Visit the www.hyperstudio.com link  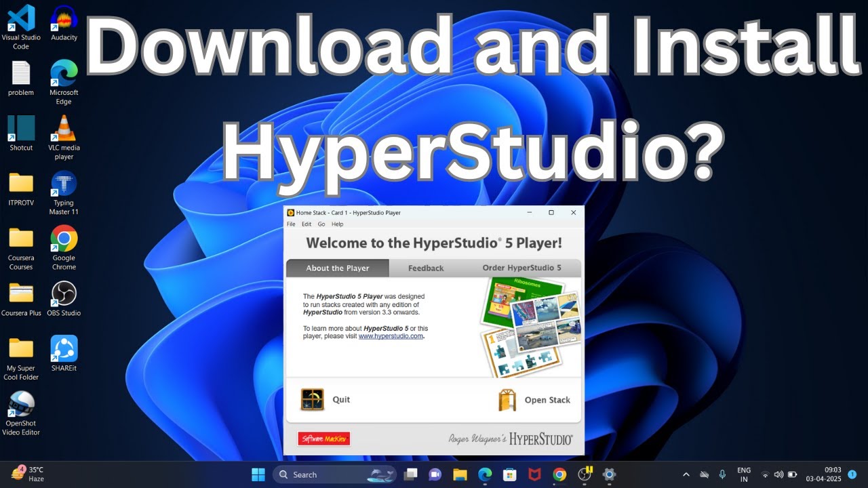[x=391, y=336]
